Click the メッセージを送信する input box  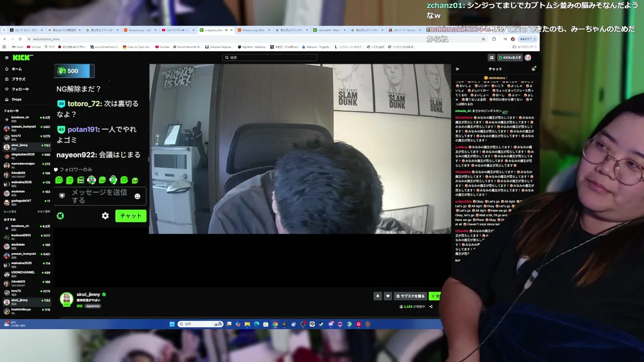pyautogui.click(x=101, y=196)
